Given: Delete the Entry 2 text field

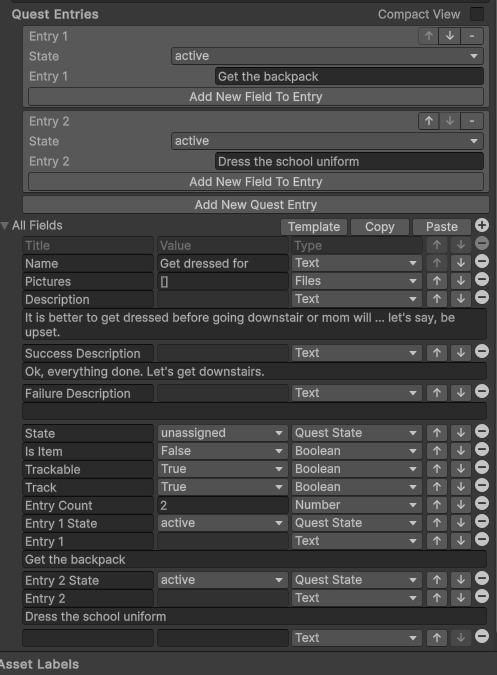Looking at the screenshot, I should click(482, 596).
